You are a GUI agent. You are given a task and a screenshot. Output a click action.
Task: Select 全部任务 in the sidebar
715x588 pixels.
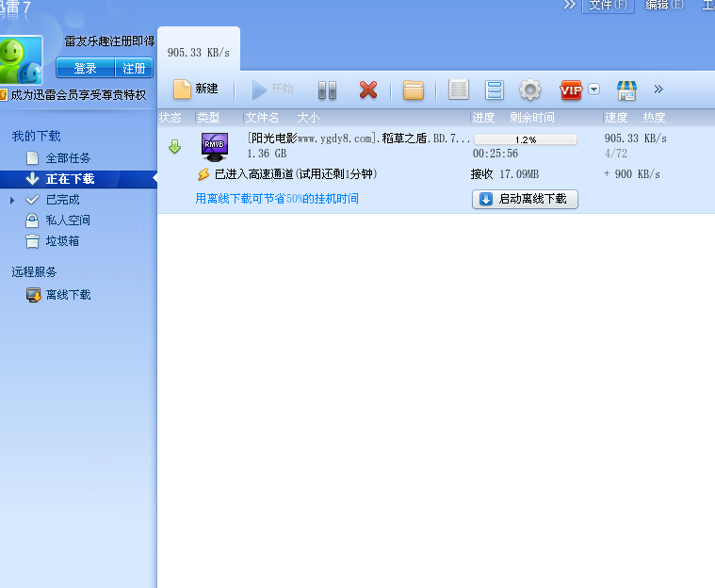pos(68,158)
